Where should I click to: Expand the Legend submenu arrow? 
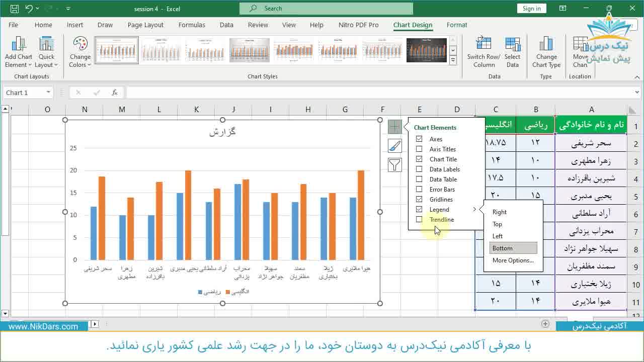(473, 209)
